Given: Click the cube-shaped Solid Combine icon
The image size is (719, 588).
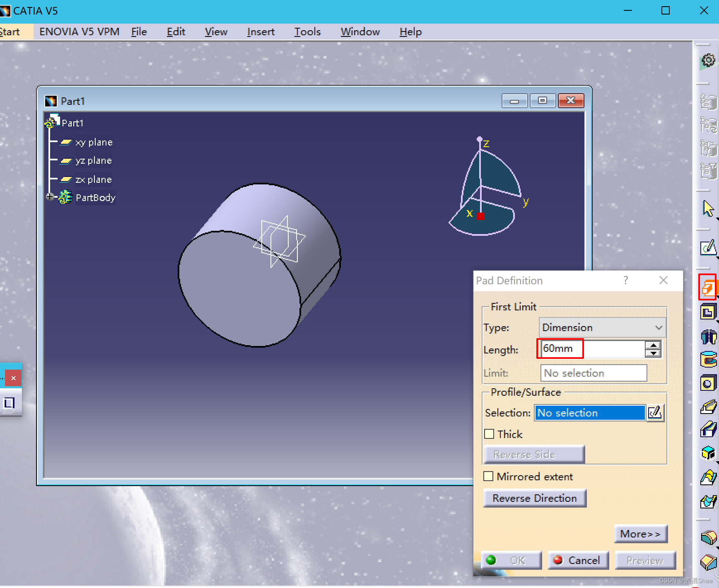Looking at the screenshot, I should point(708,453).
